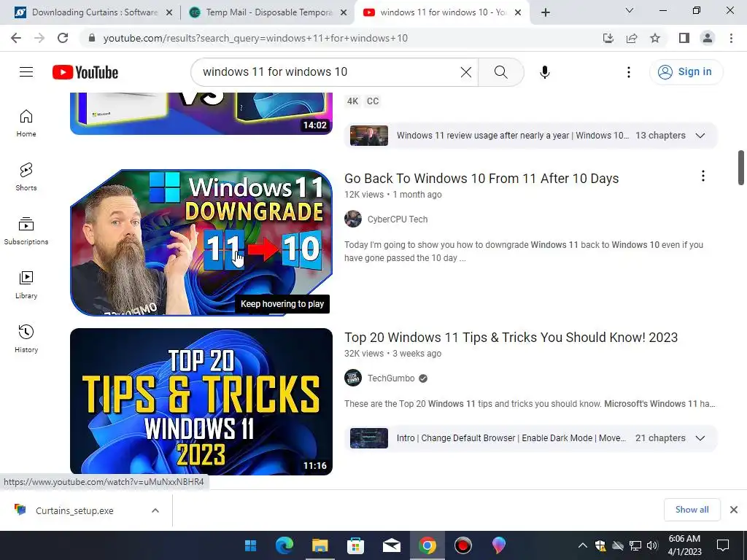Click the YouTube logo
Image resolution: width=747 pixels, height=560 pixels.
85,72
